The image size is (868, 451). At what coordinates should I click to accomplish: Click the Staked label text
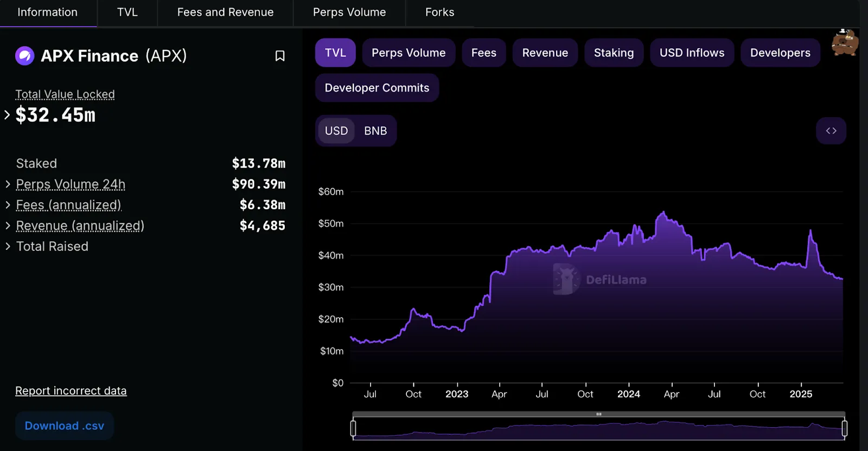click(36, 164)
